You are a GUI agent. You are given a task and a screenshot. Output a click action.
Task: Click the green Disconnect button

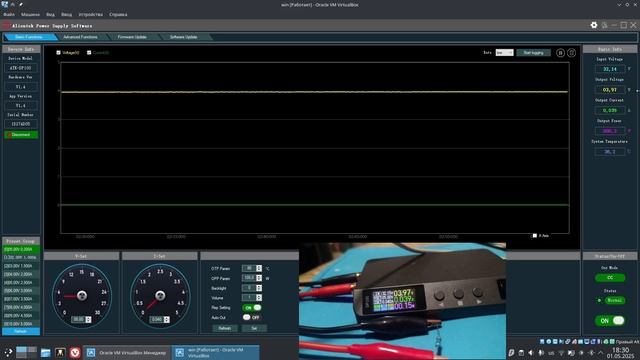(21, 134)
